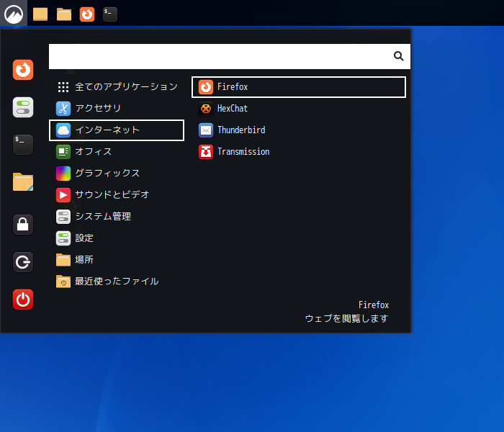Click the magnifier search icon
The width and height of the screenshot is (504, 432).
pos(399,56)
